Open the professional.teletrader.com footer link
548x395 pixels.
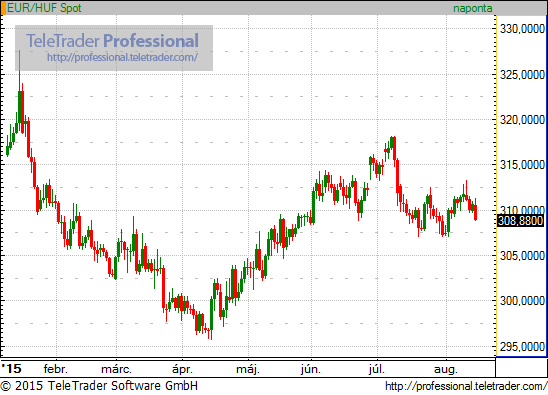pyautogui.click(x=466, y=386)
